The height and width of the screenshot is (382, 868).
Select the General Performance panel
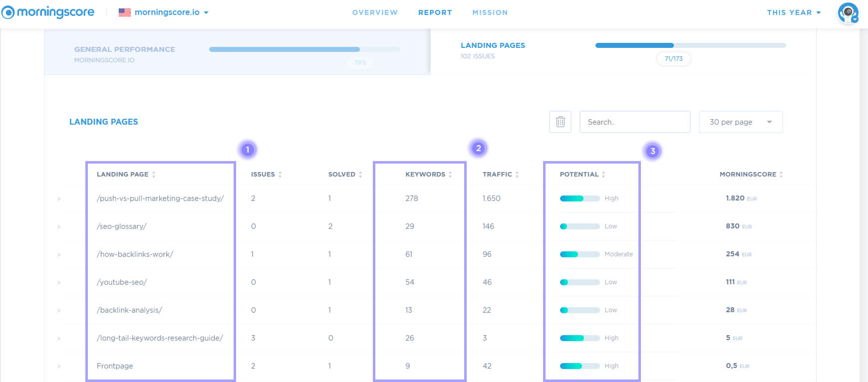(x=237, y=52)
